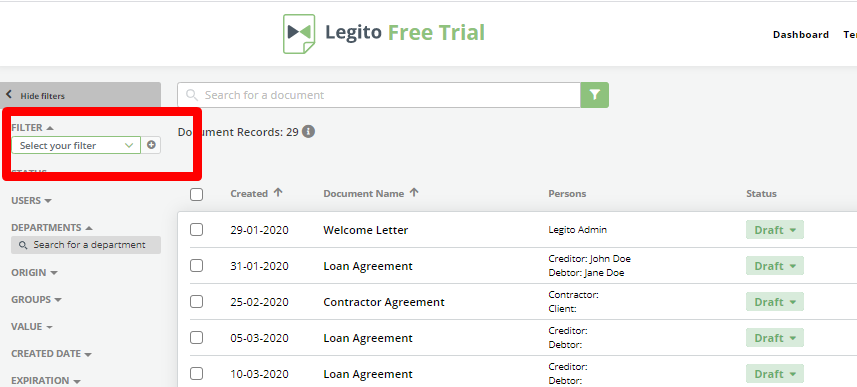The width and height of the screenshot is (857, 387).
Task: Click the Hide filters button
Action: point(80,95)
